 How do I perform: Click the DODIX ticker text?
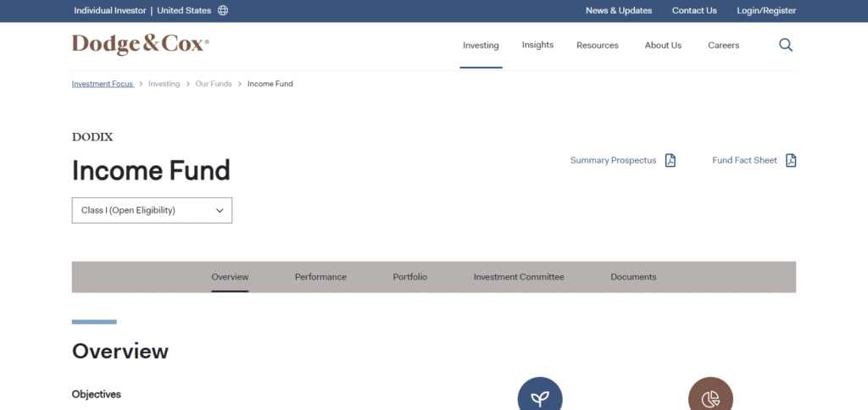(92, 137)
